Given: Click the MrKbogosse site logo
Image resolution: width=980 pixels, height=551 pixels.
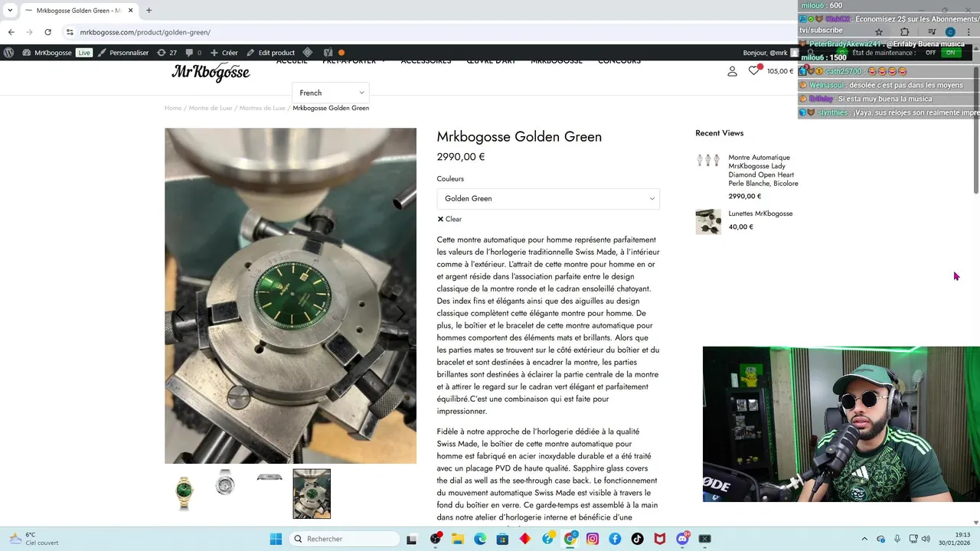Looking at the screenshot, I should pos(211,73).
